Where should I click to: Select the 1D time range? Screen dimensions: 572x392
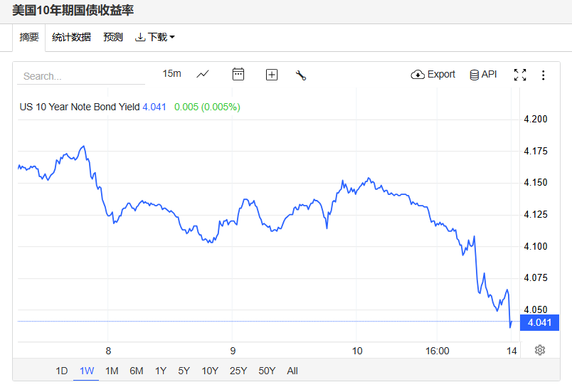(62, 371)
